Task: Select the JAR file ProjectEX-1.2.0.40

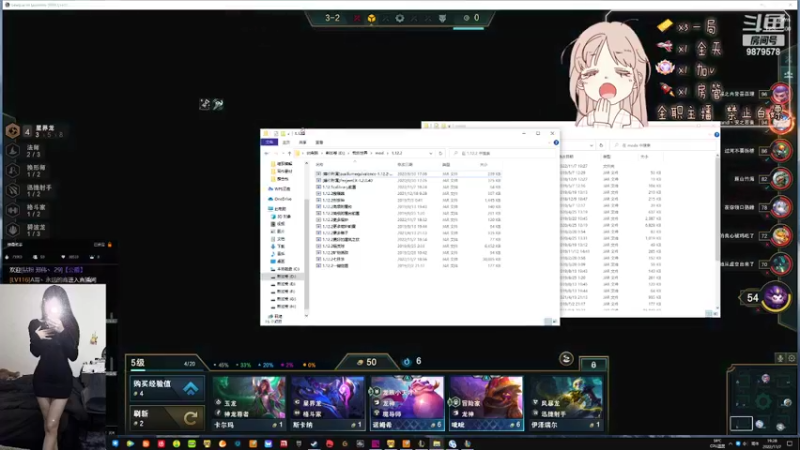Action: tap(408, 181)
